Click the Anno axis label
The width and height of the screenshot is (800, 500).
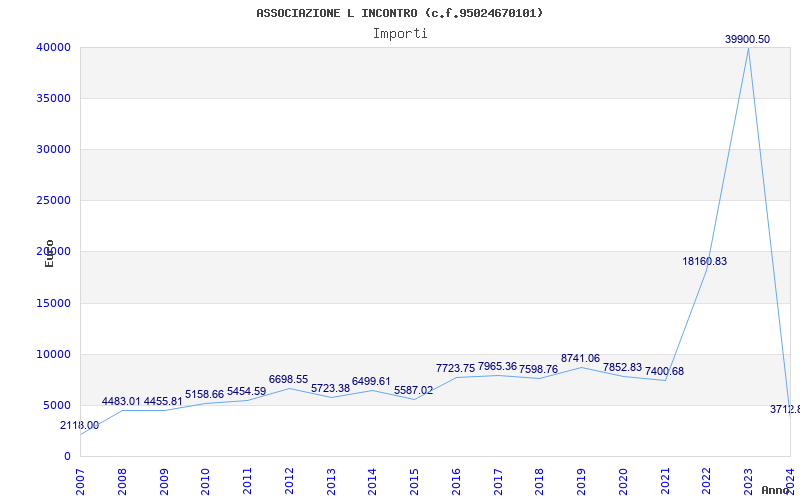coord(775,490)
